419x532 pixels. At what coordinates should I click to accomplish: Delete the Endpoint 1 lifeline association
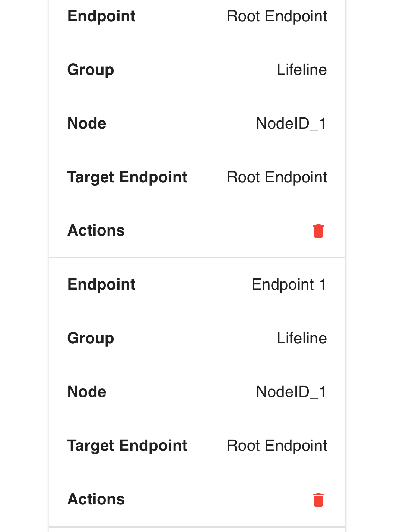pyautogui.click(x=318, y=500)
